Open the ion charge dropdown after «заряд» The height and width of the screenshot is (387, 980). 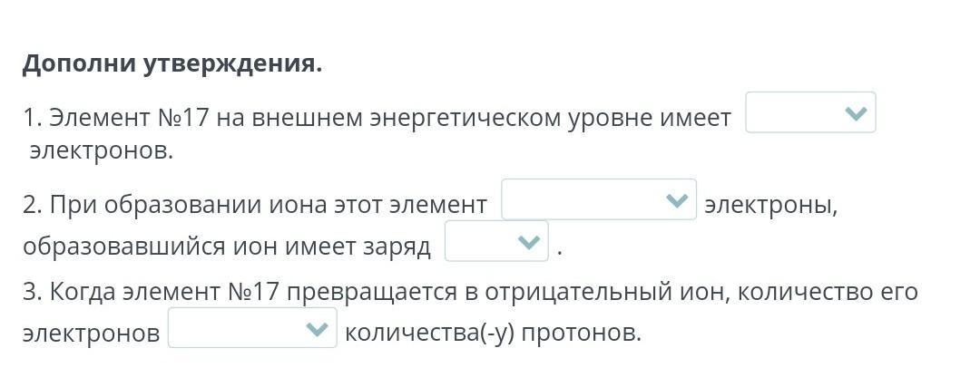[x=496, y=241]
